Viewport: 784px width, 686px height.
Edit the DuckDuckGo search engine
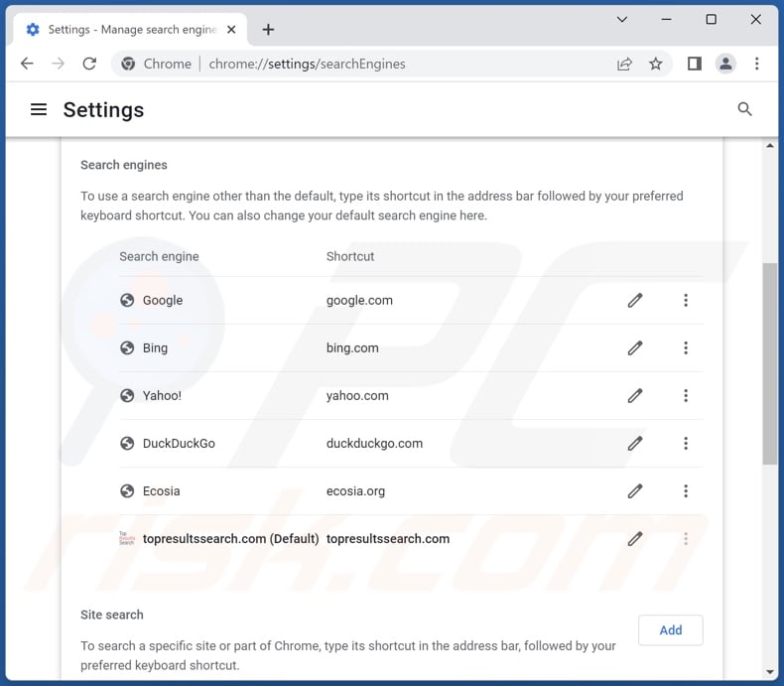point(635,443)
